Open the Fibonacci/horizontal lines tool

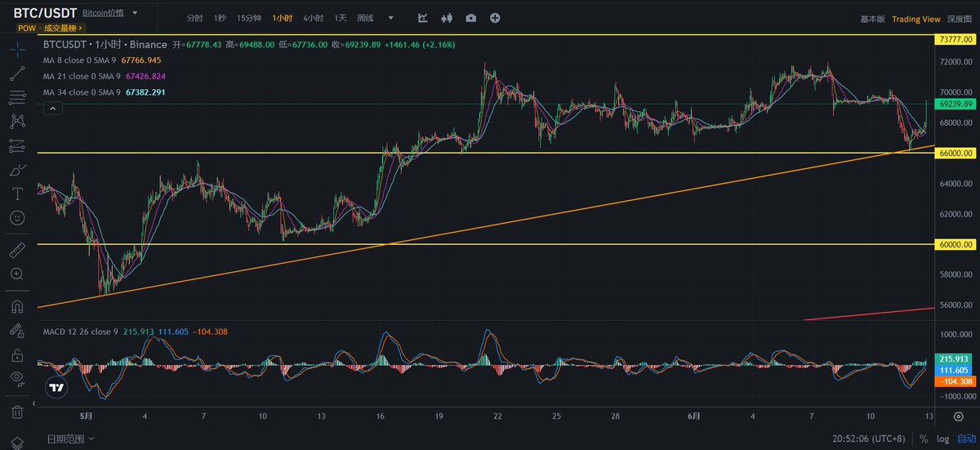17,98
